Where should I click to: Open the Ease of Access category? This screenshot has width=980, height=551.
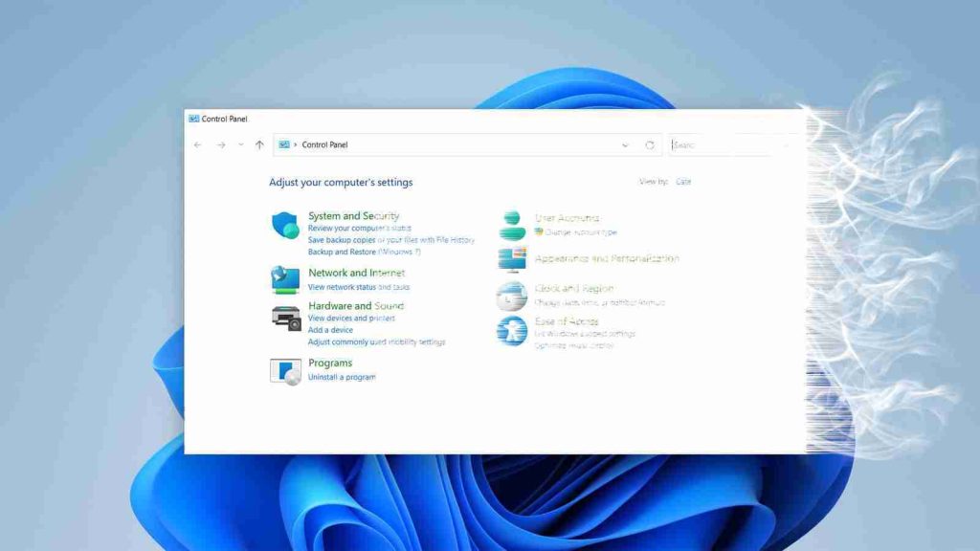click(x=567, y=321)
